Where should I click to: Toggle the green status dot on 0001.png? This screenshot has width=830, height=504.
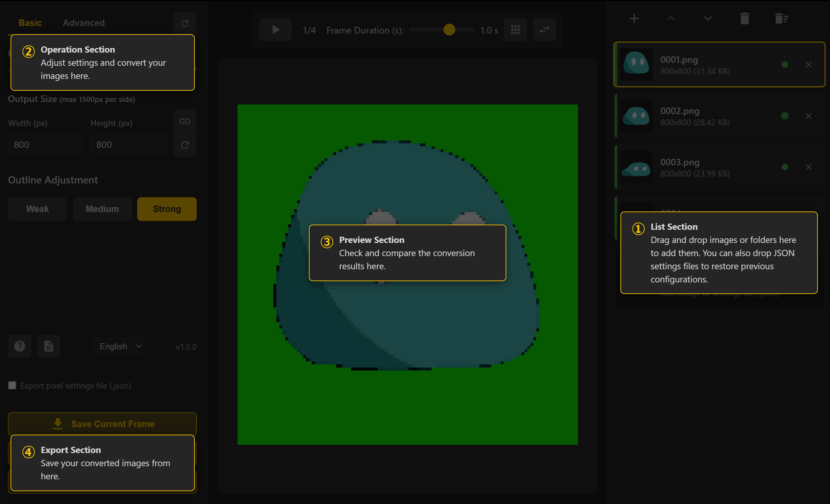click(x=785, y=64)
